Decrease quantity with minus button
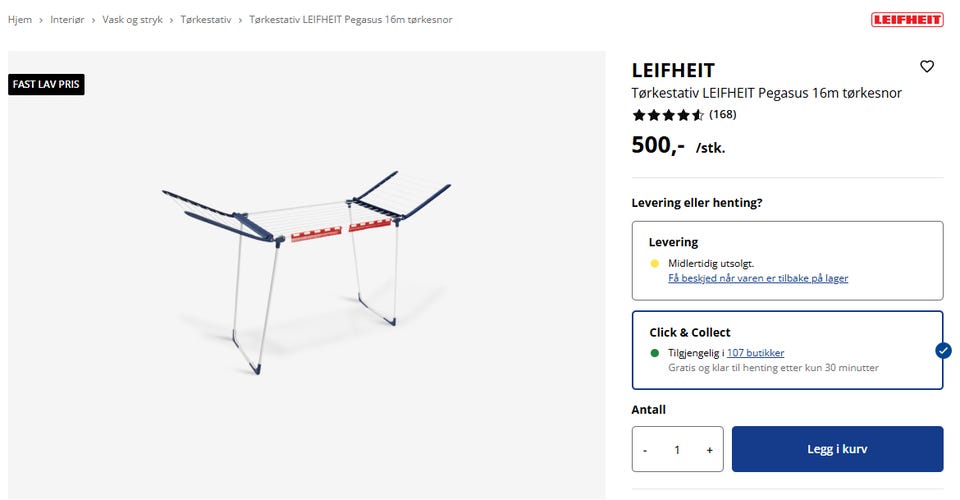This screenshot has width=960, height=500. 645,450
